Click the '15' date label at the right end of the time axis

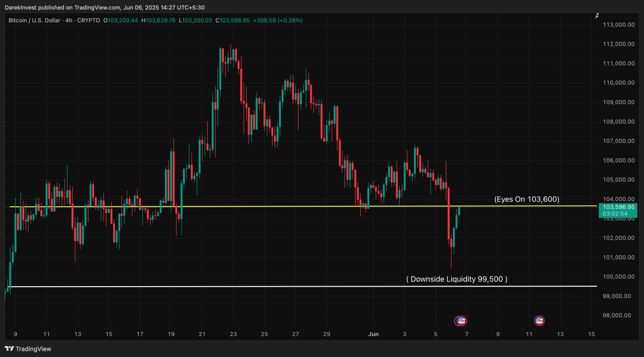click(x=591, y=334)
